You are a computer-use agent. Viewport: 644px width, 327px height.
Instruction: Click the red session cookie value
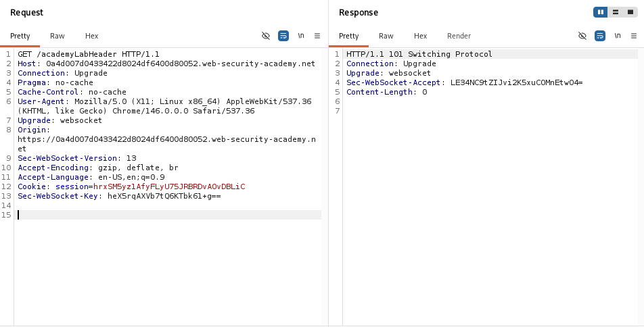[x=169, y=186]
